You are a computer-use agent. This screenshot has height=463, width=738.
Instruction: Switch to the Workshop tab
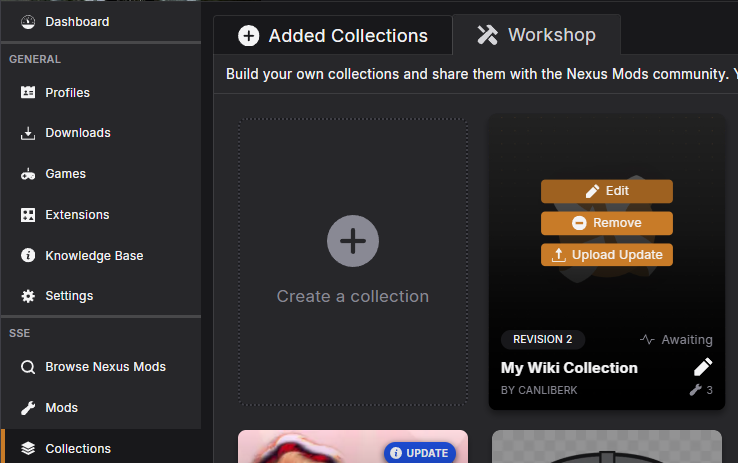tap(536, 35)
